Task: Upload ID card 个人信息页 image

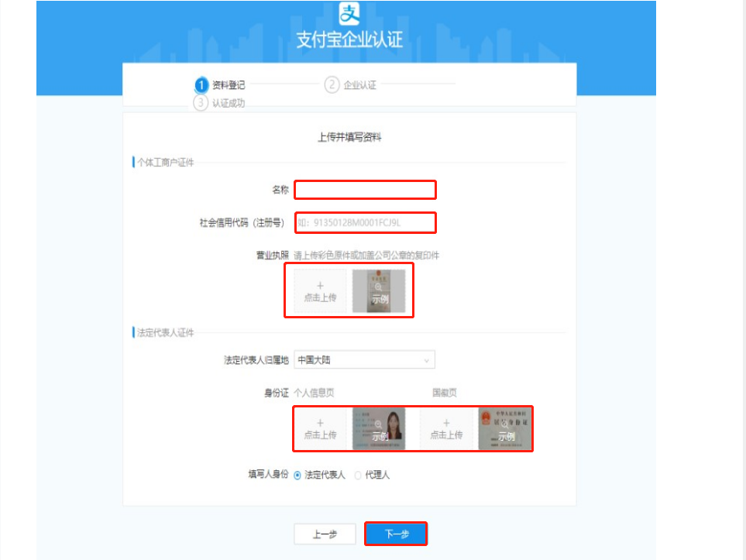Action: click(320, 428)
